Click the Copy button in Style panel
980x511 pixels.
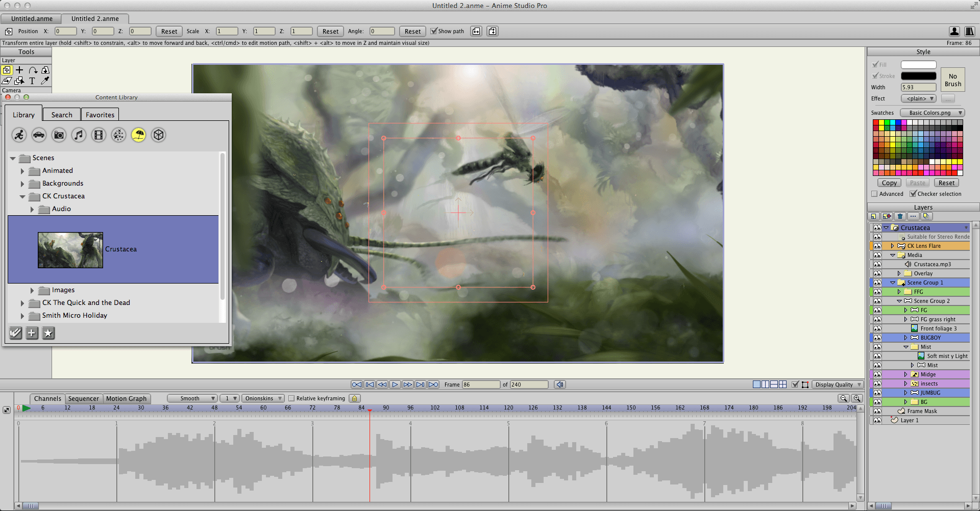(889, 183)
